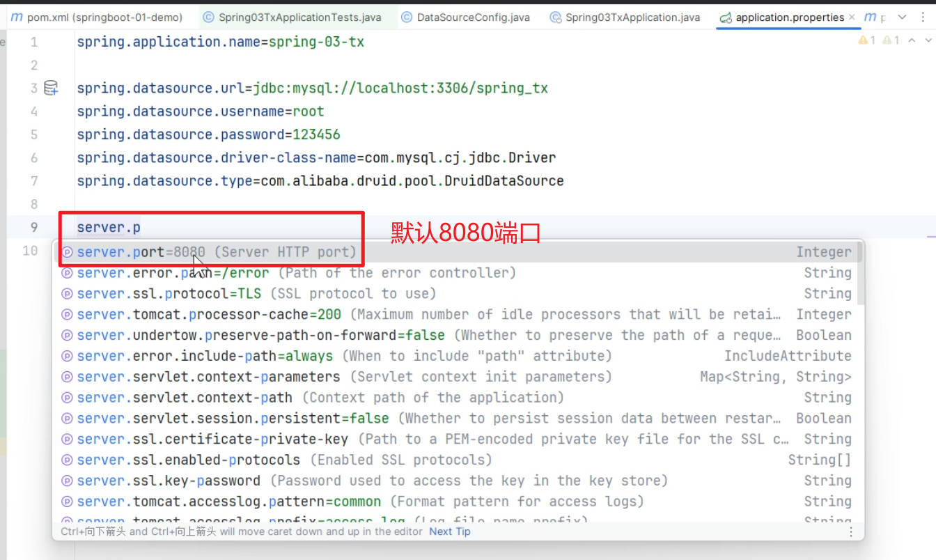Close the application.properties tab
This screenshot has width=936, height=560.
852,17
